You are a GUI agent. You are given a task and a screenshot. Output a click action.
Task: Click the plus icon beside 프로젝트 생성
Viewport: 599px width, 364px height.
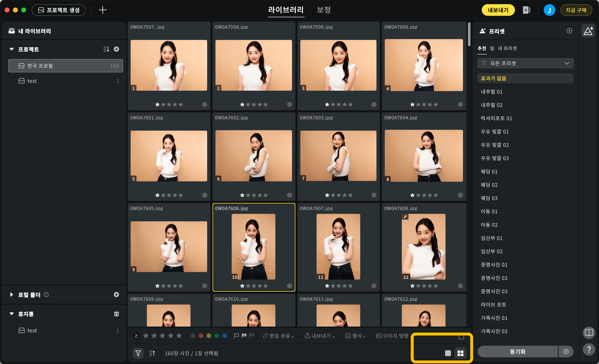click(103, 10)
